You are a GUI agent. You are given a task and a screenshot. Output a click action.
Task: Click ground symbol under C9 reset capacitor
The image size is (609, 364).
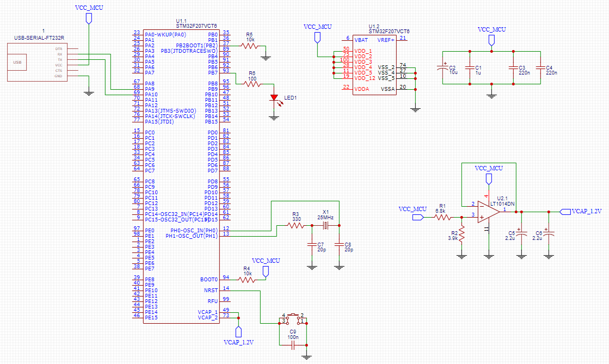pyautogui.click(x=306, y=356)
